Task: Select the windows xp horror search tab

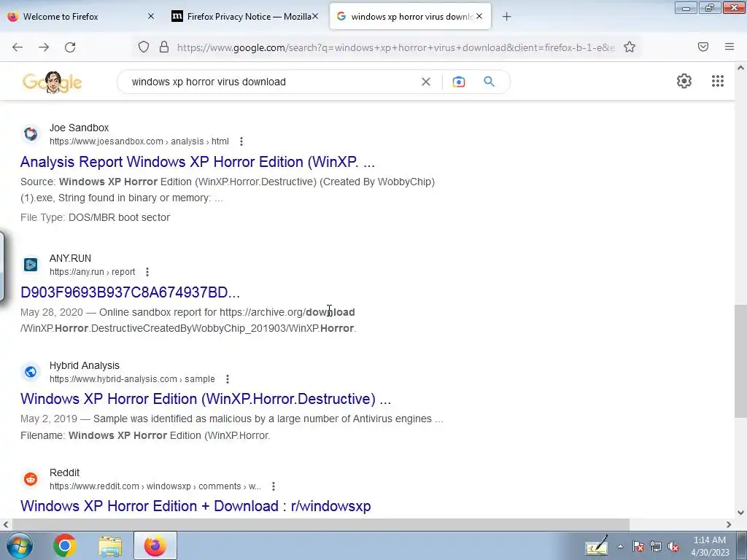Action: 410,17
